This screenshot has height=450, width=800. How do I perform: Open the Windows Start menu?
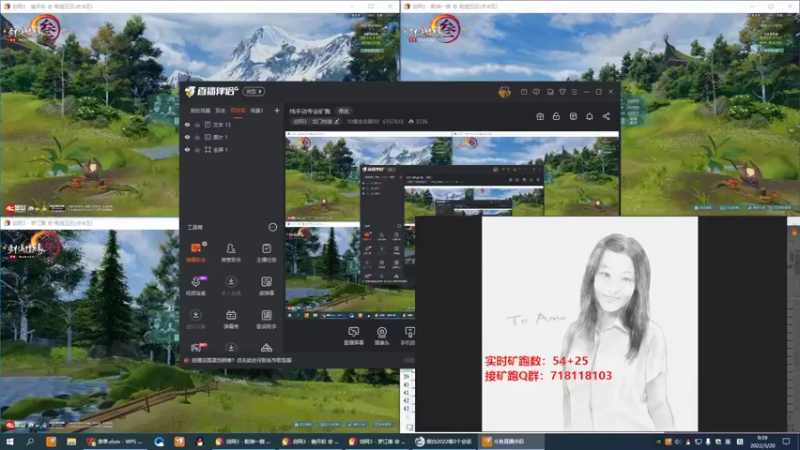9,441
